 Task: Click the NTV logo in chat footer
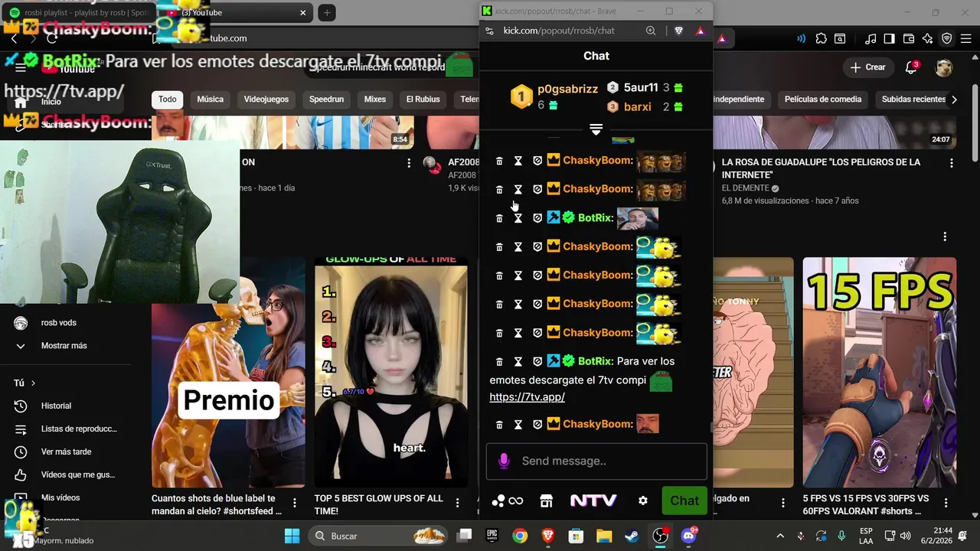tap(593, 500)
